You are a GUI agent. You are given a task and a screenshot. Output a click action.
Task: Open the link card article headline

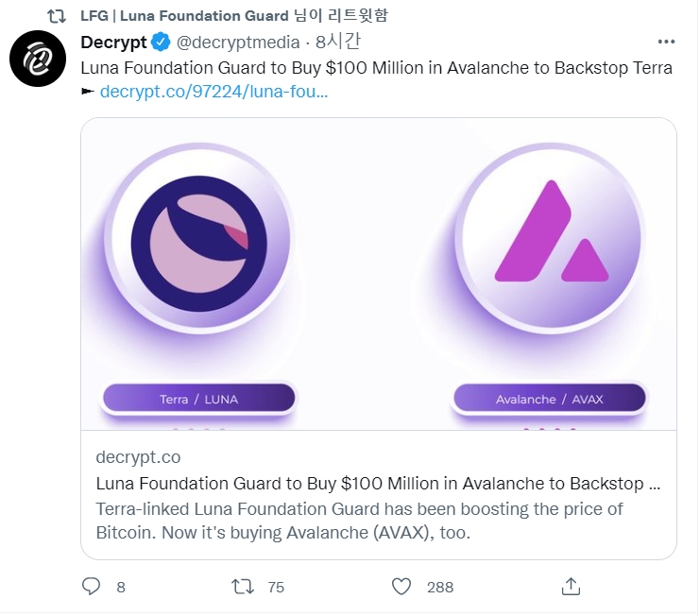(x=378, y=484)
